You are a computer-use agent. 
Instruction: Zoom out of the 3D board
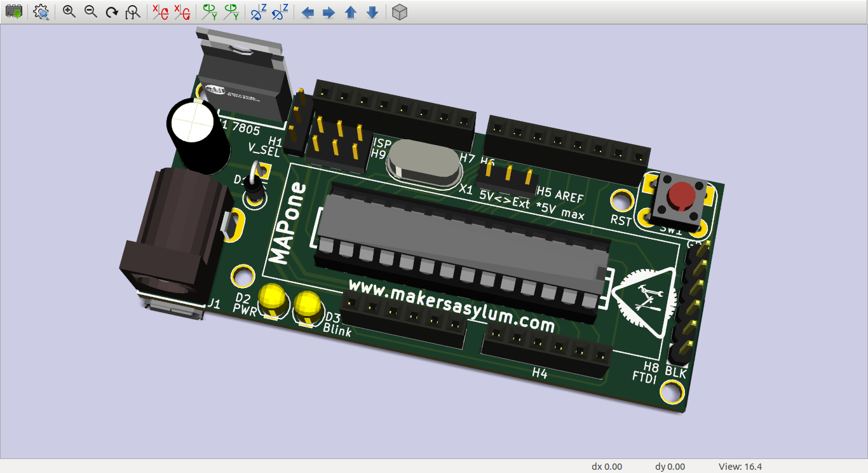pyautogui.click(x=91, y=11)
